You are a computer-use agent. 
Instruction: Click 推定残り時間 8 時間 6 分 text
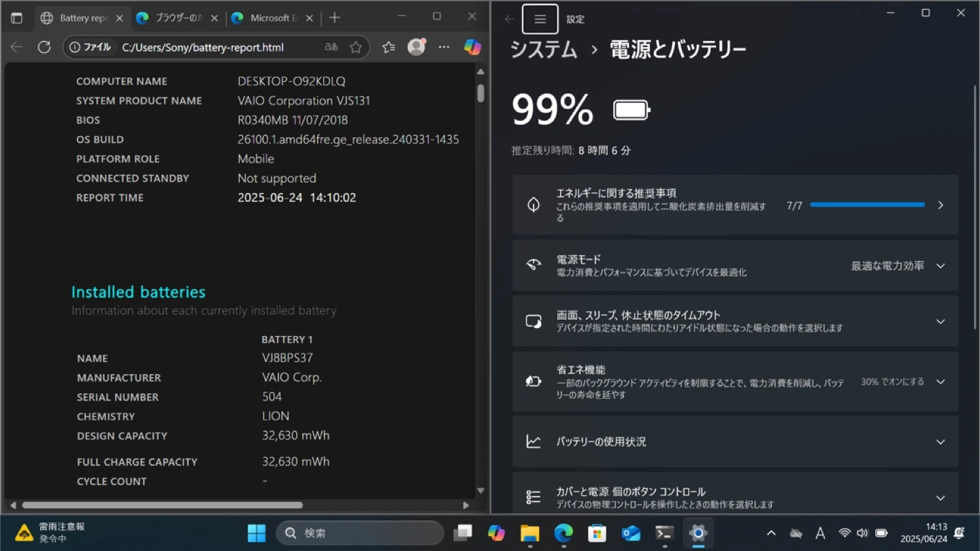(x=571, y=150)
